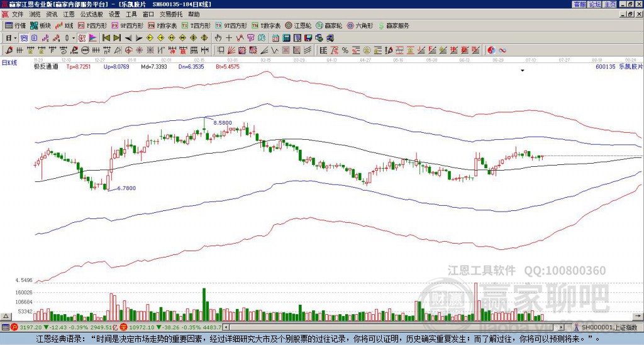Click the 主页 homepage button
This screenshot has height=345, width=644.
pos(610,4)
